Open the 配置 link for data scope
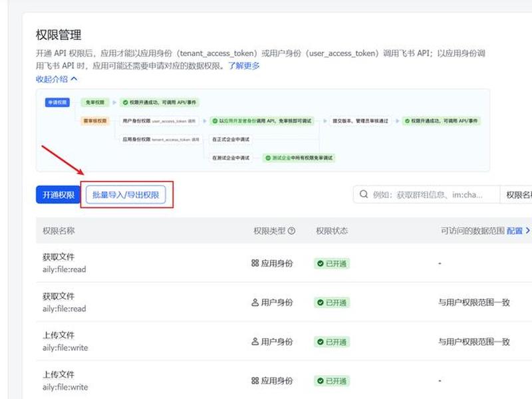This screenshot has height=399, width=532. tap(514, 231)
